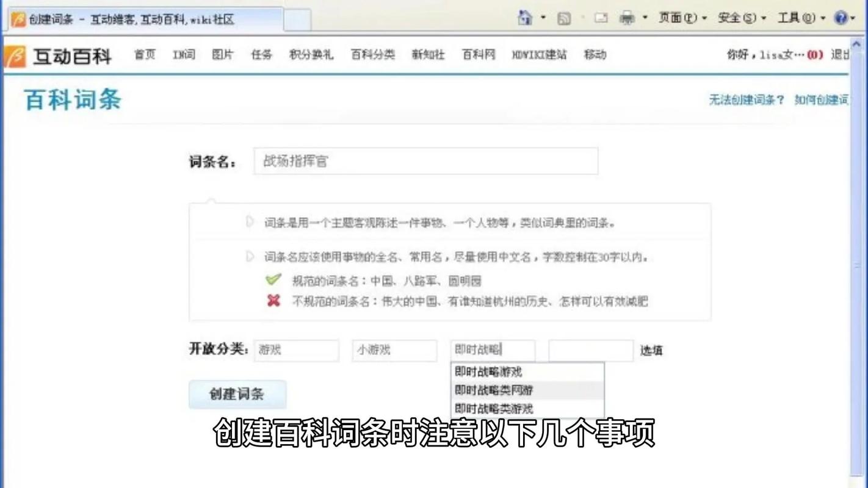Choose 即时战略类游戏 from the suggestion list
The image size is (868, 488).
(527, 408)
